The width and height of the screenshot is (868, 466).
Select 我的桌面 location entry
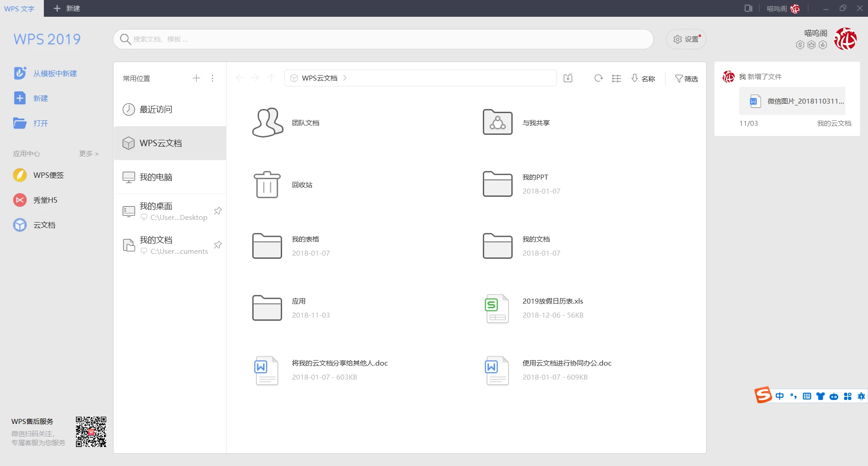(170, 211)
